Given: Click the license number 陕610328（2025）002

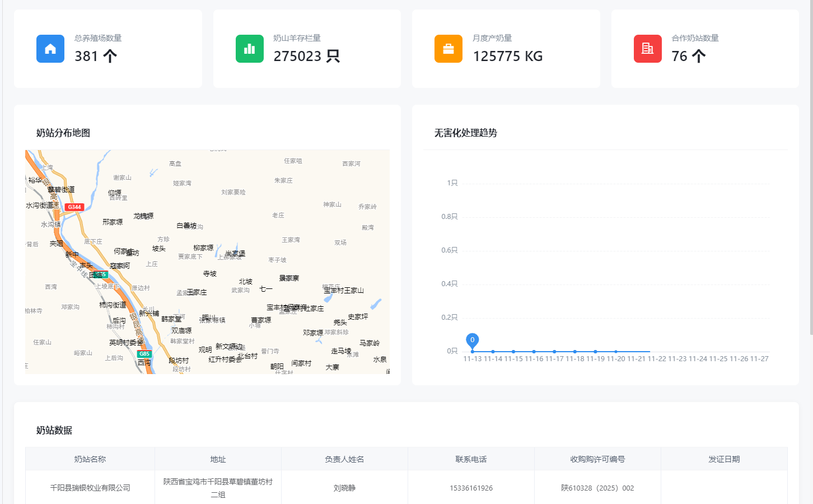Looking at the screenshot, I should [597, 488].
